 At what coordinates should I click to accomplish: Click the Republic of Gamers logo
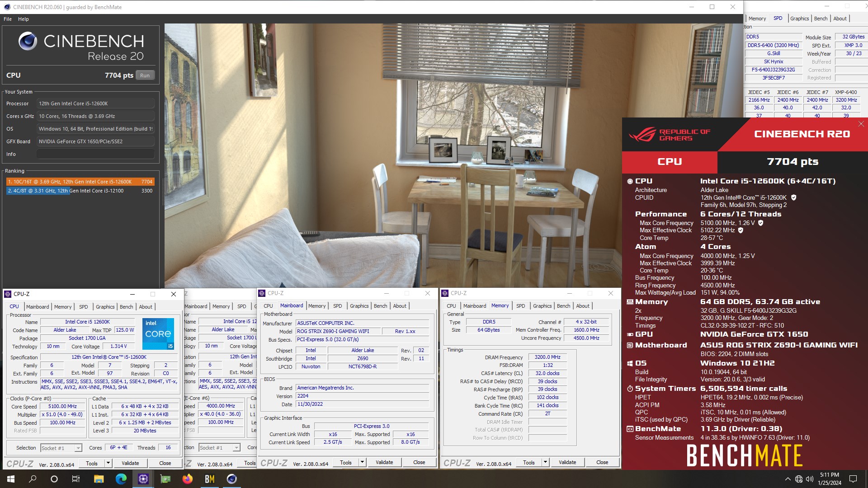[x=670, y=134]
